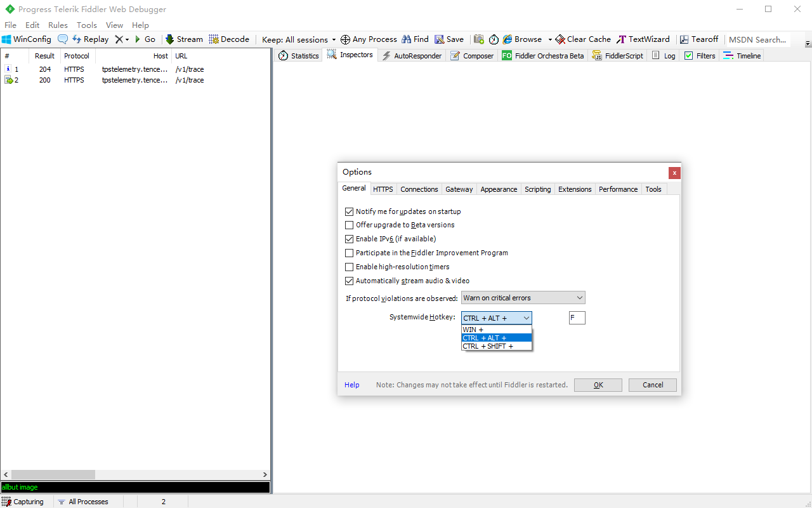Image resolution: width=812 pixels, height=508 pixels.
Task: Click the camera screenshot icon
Action: click(479, 39)
